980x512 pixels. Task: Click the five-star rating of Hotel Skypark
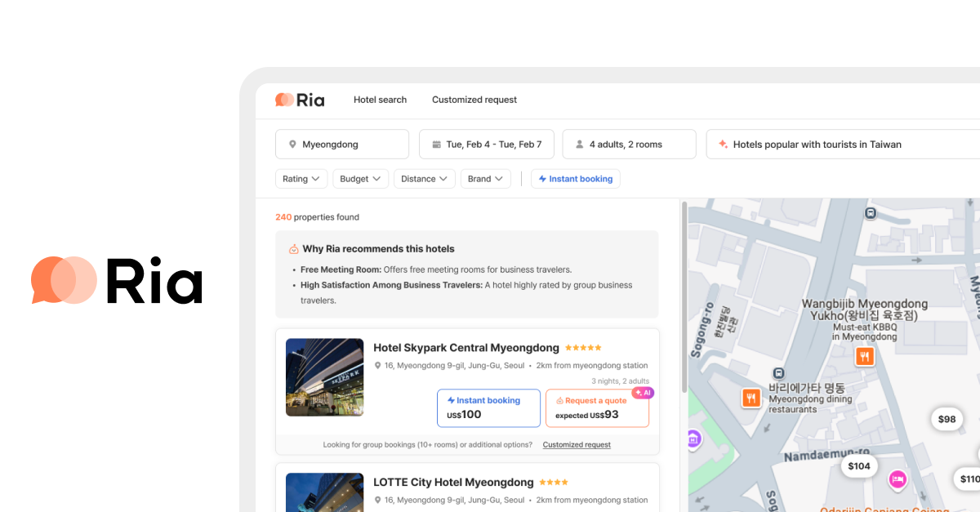[x=583, y=348]
